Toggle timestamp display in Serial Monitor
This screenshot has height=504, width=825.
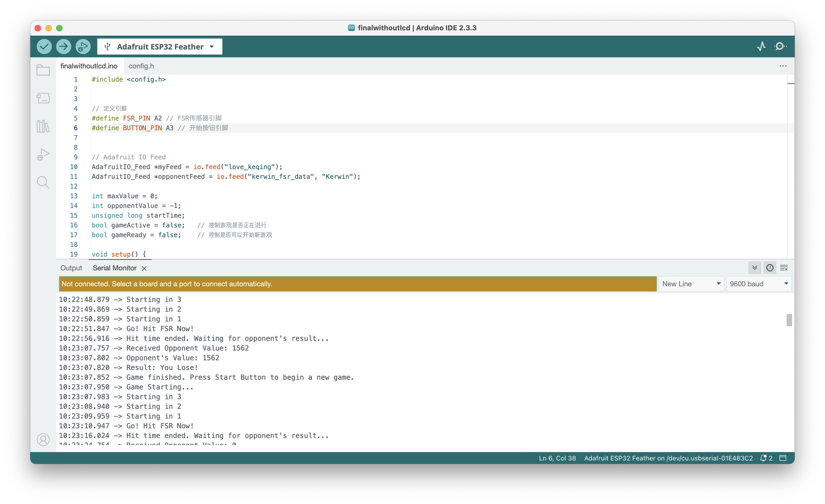[770, 268]
